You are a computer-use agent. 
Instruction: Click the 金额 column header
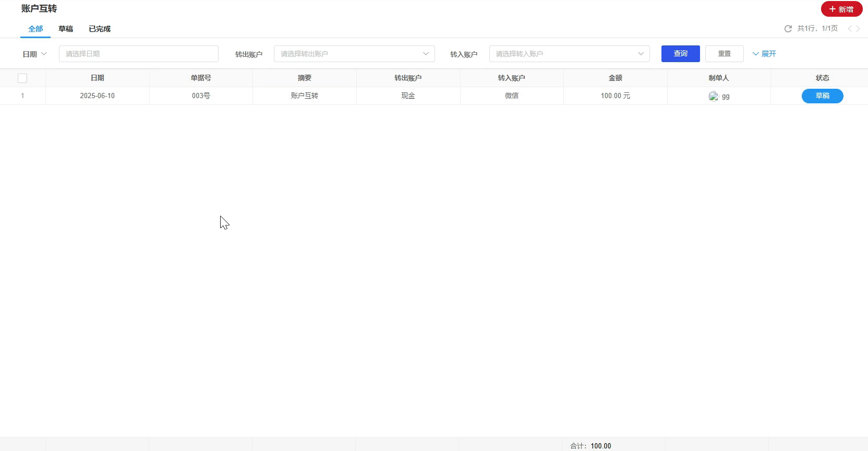(x=615, y=78)
